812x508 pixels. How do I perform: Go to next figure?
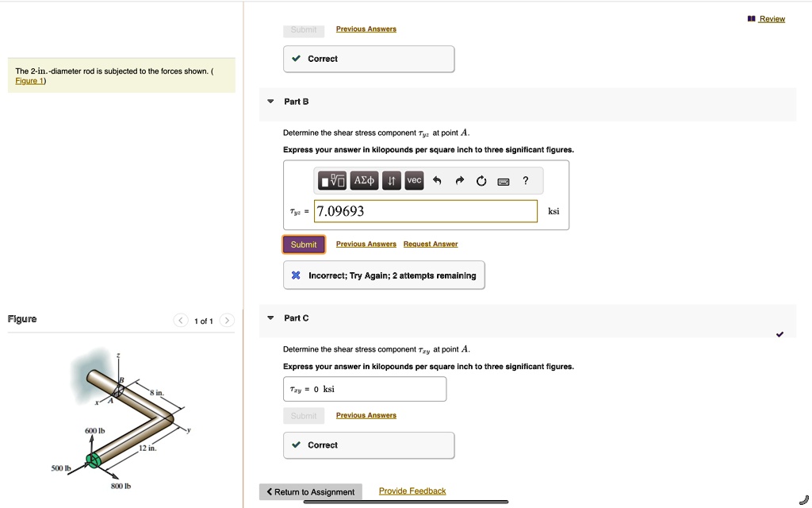pos(227,321)
